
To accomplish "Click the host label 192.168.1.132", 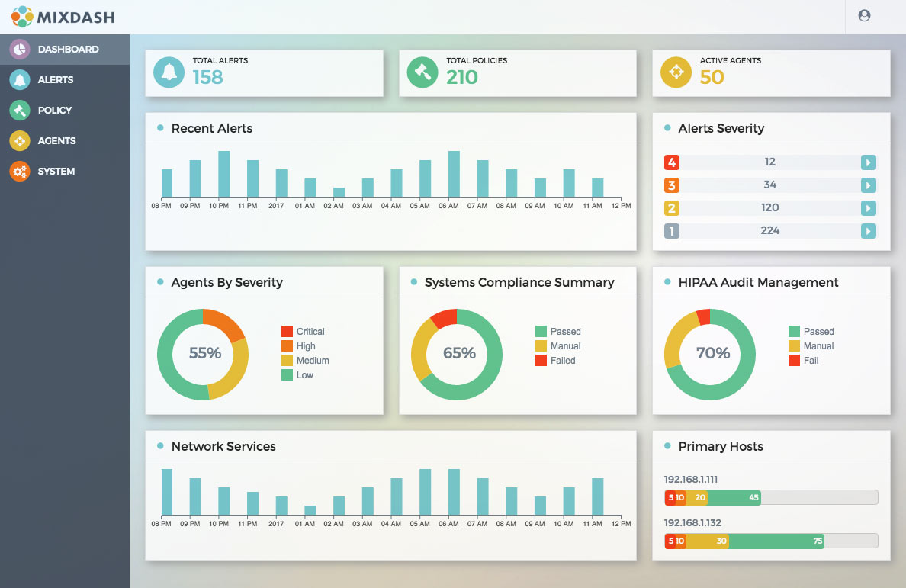I will tap(692, 522).
